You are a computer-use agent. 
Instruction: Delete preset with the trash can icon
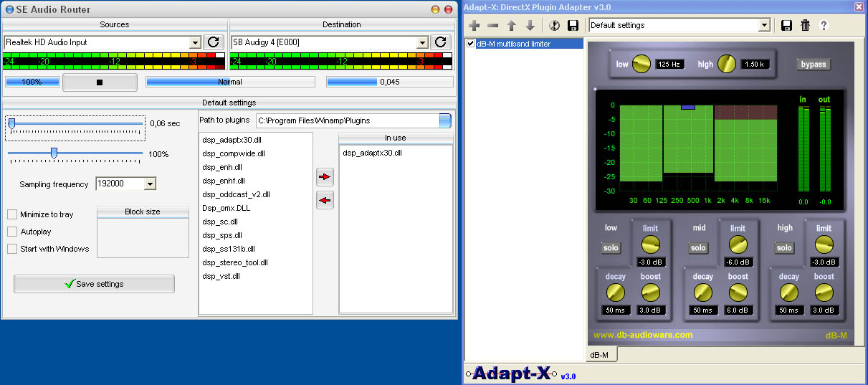(x=805, y=26)
